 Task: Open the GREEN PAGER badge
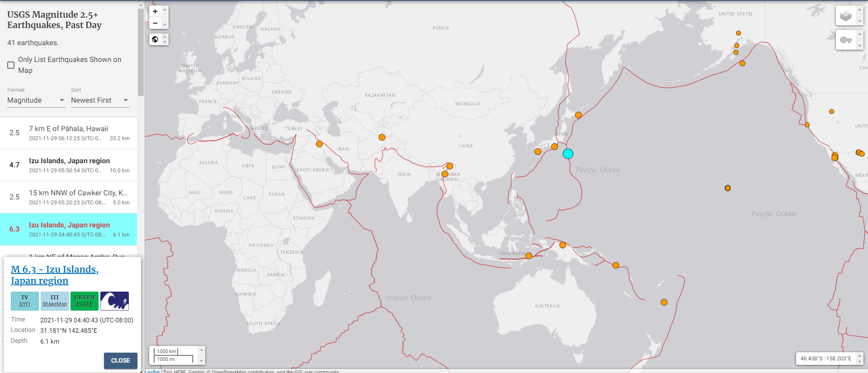(85, 301)
